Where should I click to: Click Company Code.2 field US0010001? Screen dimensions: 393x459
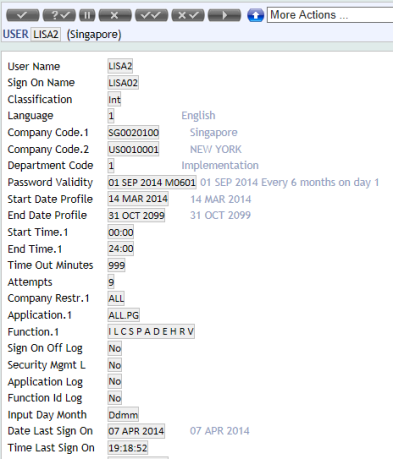click(x=133, y=149)
